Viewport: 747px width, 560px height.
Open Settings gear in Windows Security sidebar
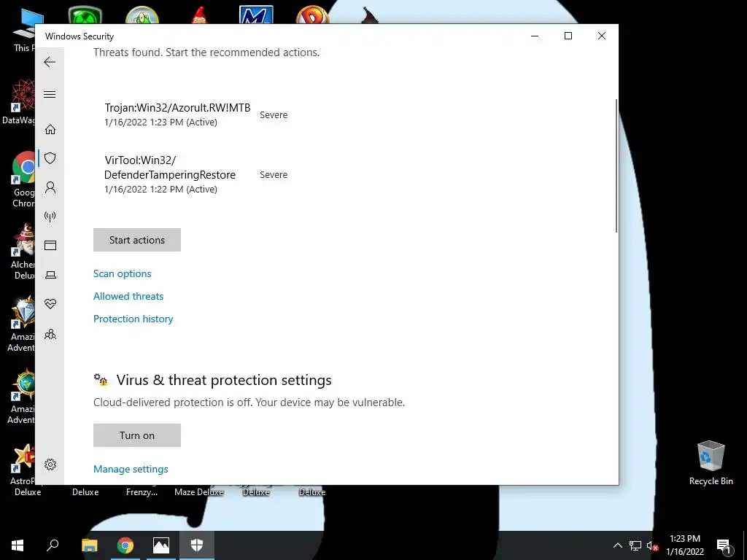[50, 464]
